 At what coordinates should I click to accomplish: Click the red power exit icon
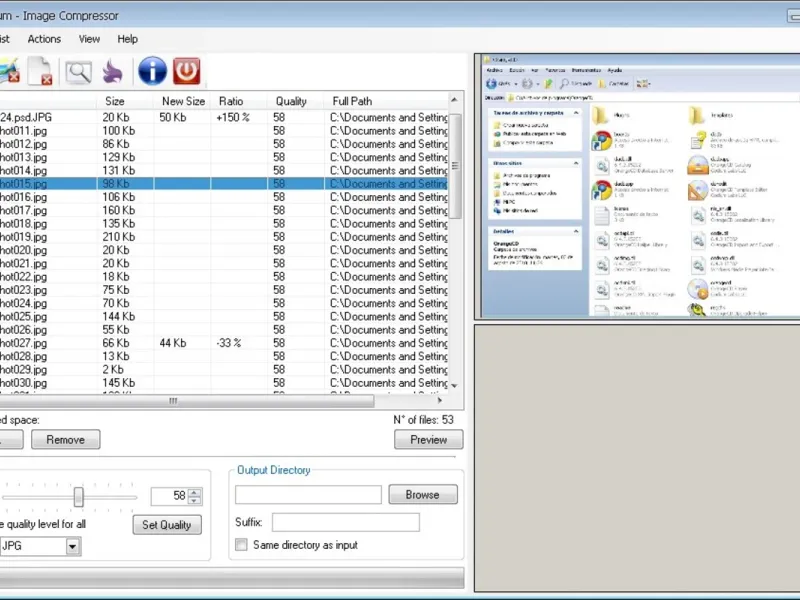click(186, 71)
